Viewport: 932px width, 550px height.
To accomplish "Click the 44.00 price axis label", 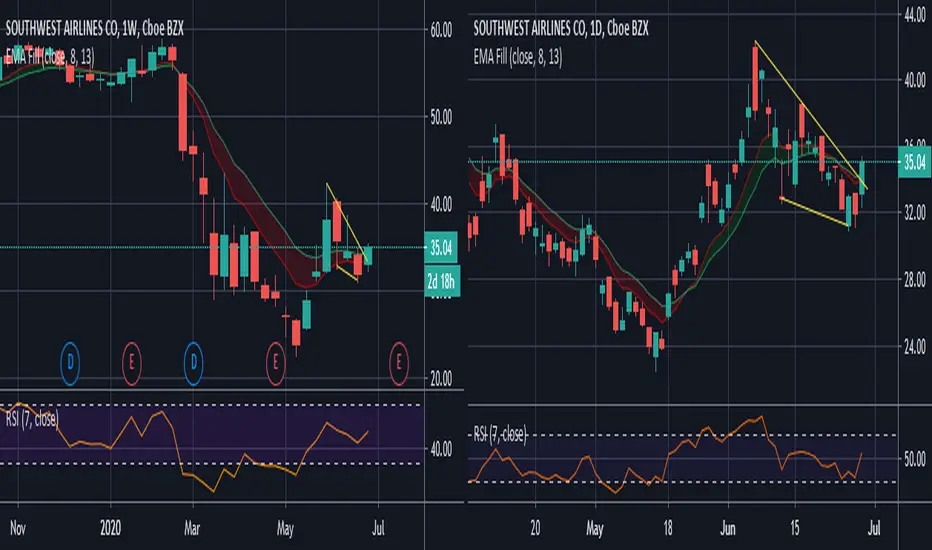I will coord(915,15).
